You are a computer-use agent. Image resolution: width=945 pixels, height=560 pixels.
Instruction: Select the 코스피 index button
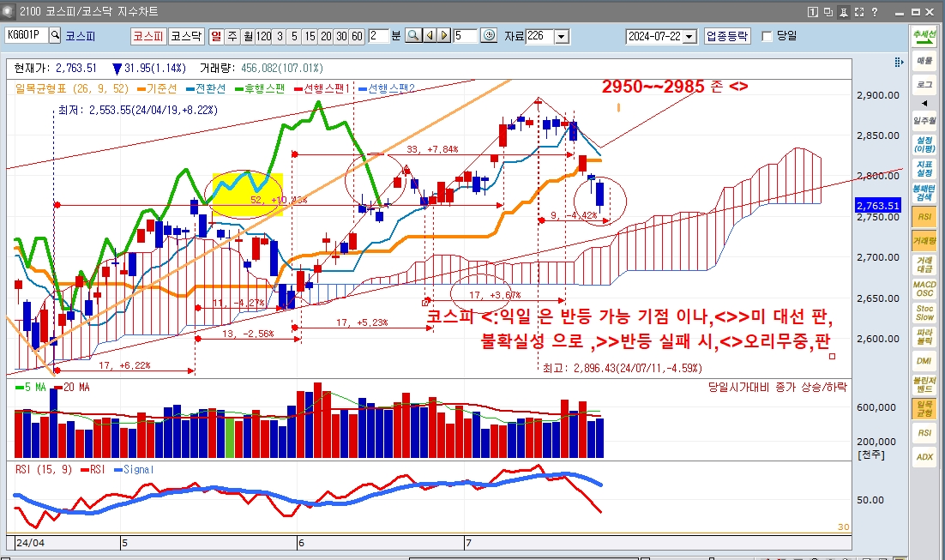point(148,36)
